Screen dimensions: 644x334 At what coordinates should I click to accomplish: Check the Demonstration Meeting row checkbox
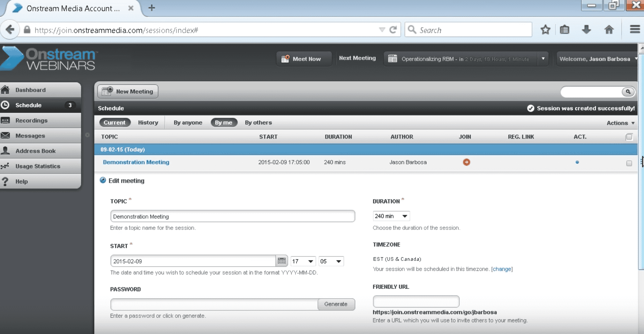click(x=629, y=163)
